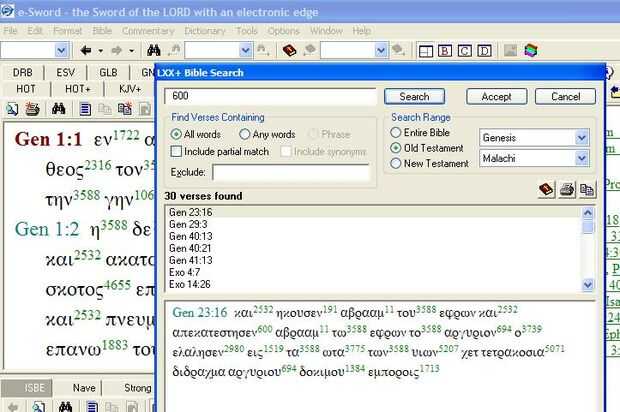The height and width of the screenshot is (412, 620).
Task: Click results list scrollbar down arrow
Action: [x=588, y=284]
